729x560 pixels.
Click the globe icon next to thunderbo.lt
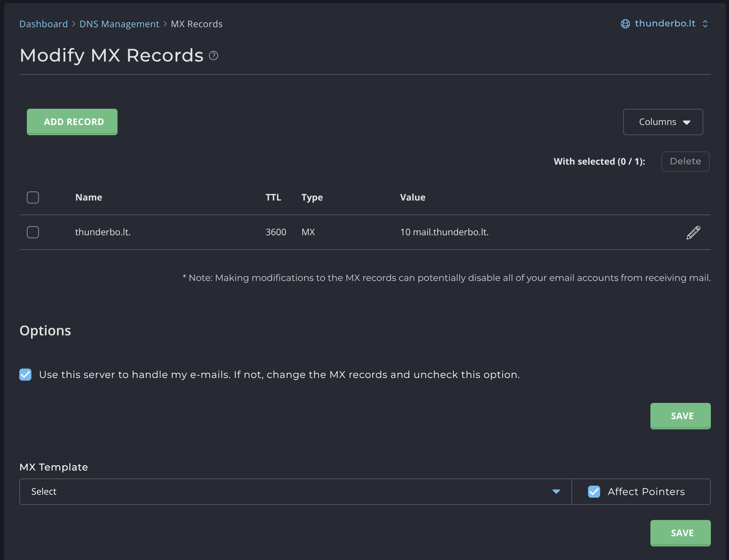click(625, 24)
